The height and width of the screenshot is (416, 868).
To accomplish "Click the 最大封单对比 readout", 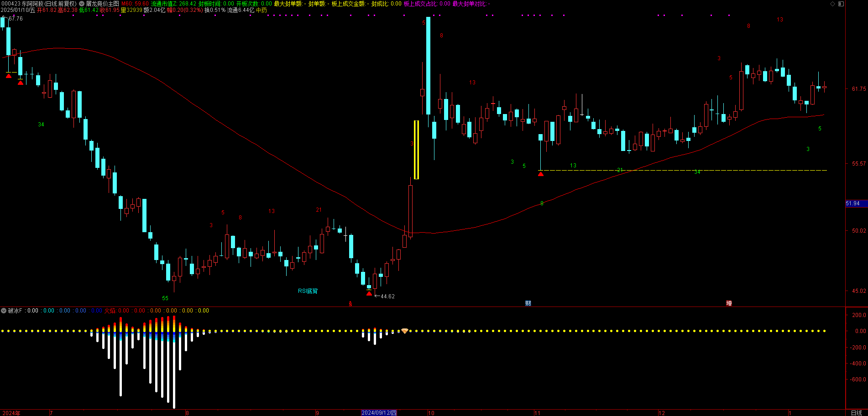I will pyautogui.click(x=471, y=4).
